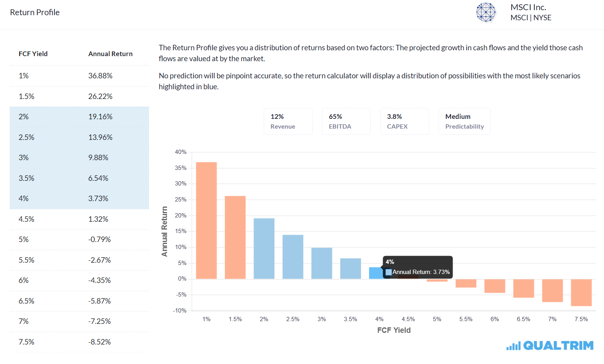Click the 4% blue bar showing tooltip
The image size is (604, 364).
375,273
